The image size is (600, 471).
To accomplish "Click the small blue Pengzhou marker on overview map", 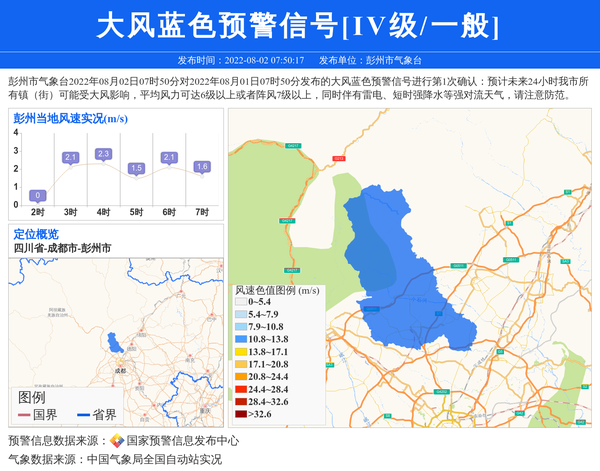I will point(115,342).
